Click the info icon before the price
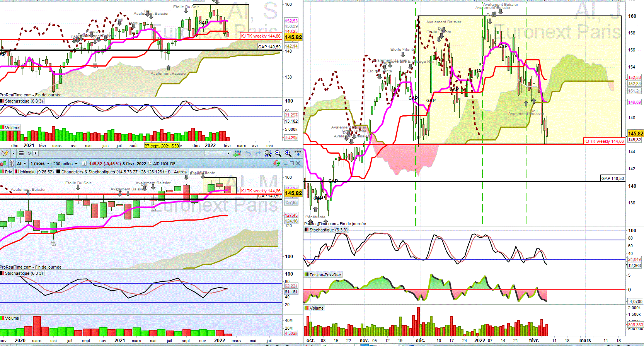Image resolution: width=644 pixels, height=346 pixels. (x=84, y=163)
